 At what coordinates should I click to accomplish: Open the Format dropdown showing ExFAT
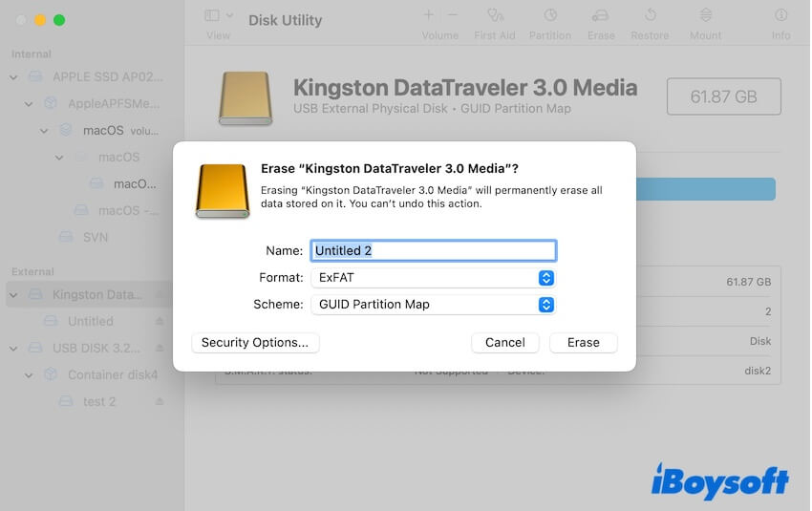(433, 278)
